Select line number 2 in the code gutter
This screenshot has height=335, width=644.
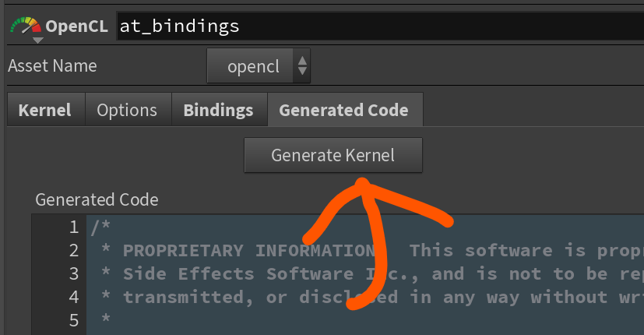point(73,251)
